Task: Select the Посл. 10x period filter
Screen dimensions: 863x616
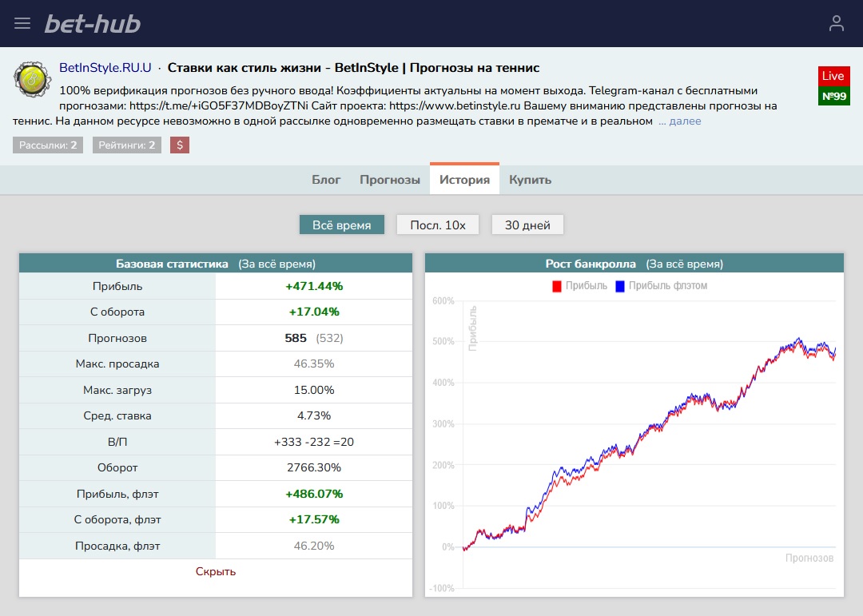Action: pyautogui.click(x=438, y=225)
